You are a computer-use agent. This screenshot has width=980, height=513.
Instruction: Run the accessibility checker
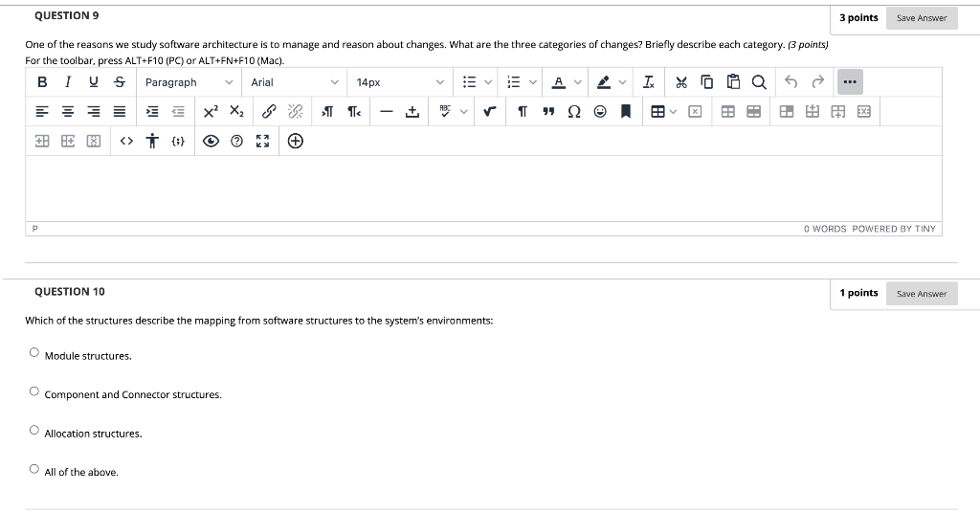[x=152, y=141]
